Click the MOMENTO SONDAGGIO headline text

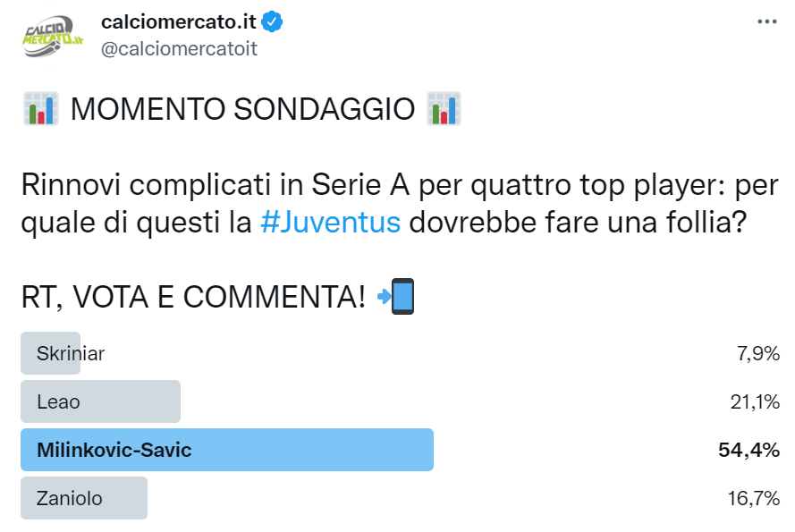(x=241, y=110)
